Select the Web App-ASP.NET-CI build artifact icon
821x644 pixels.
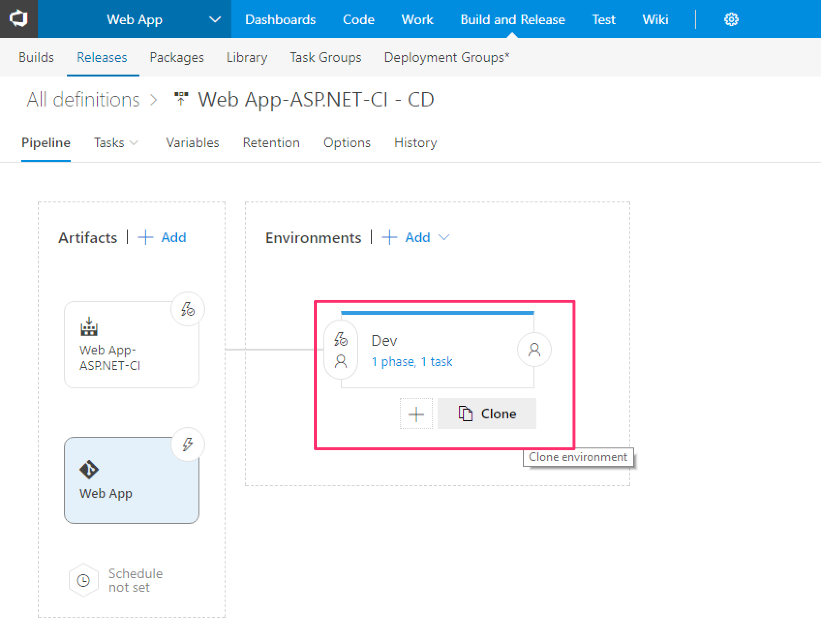(x=89, y=327)
